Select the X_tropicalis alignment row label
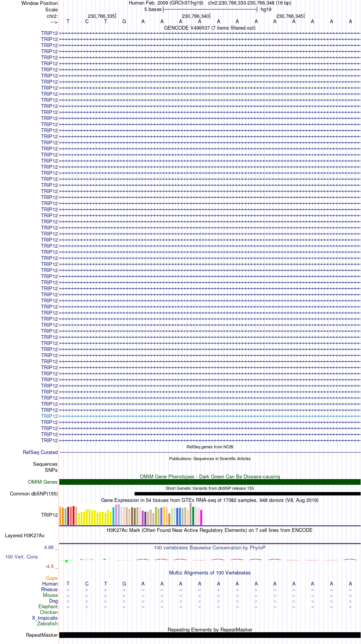 pyautogui.click(x=45, y=618)
